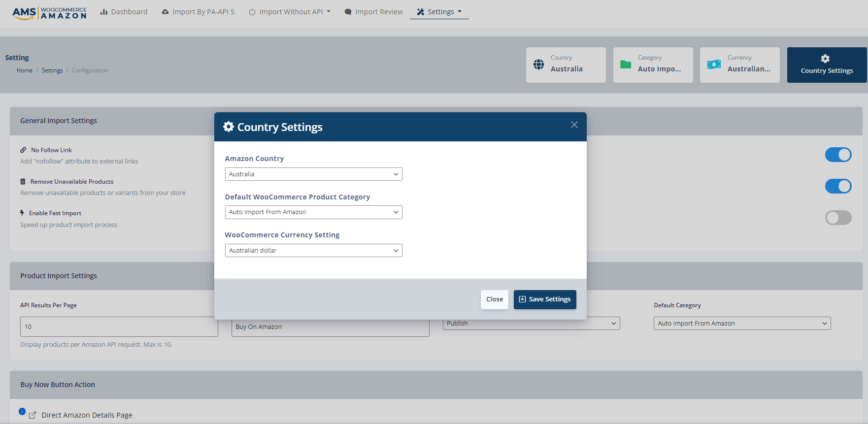Expand the Settings navigation menu
Viewport: 868px width, 424px height.
pos(439,12)
